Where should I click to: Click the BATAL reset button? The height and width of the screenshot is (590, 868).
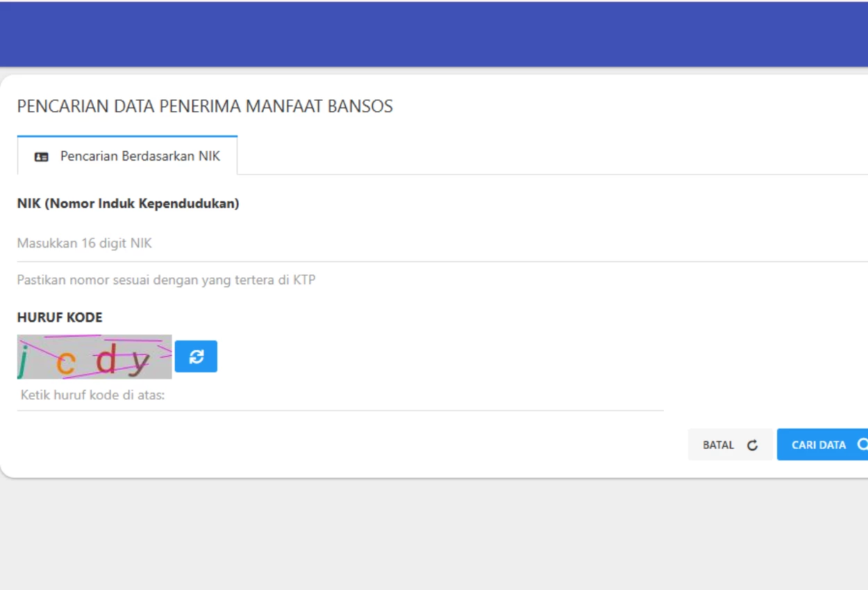(730, 445)
